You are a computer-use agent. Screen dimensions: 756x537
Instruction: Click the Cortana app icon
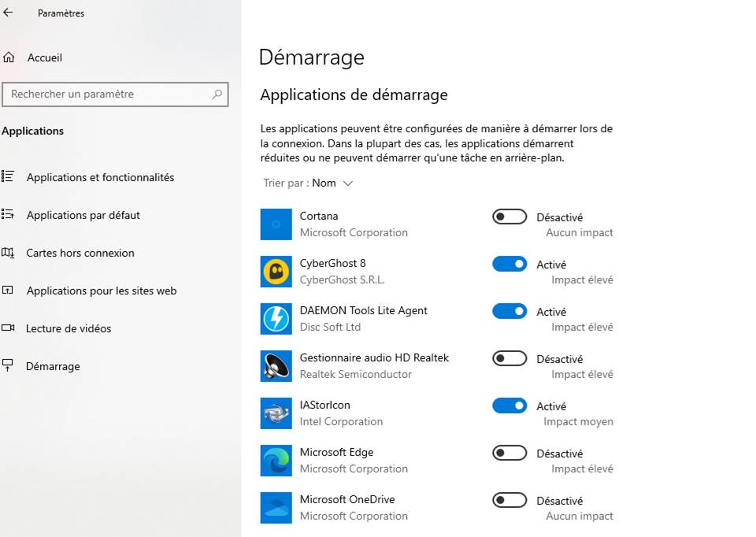(x=276, y=224)
